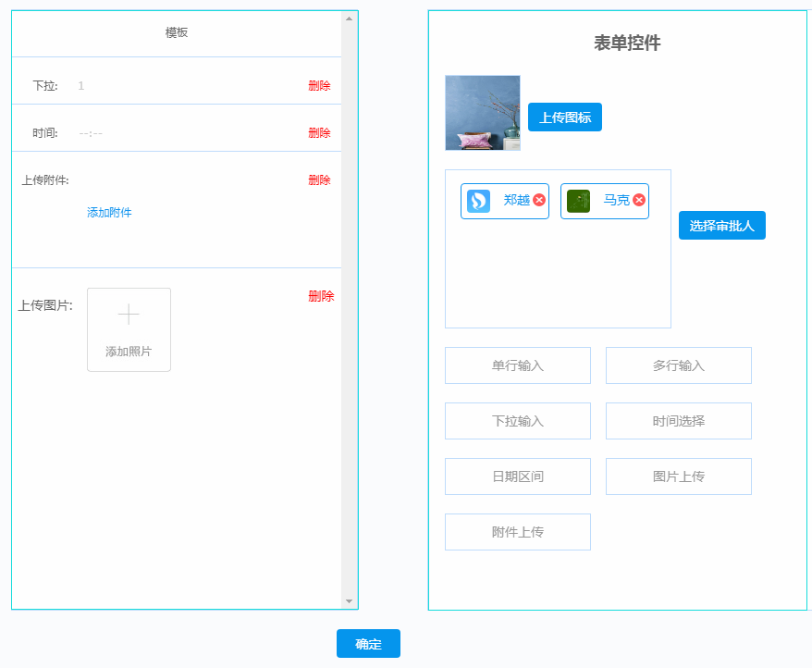Remove approver 郑越 with red X icon
Image resolution: width=812 pixels, height=668 pixels.
(x=539, y=200)
